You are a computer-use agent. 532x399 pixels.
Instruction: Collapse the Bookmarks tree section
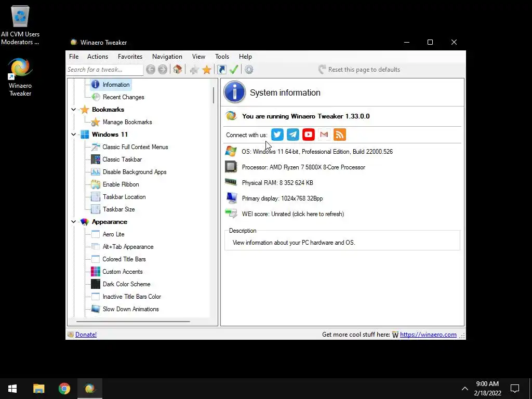point(73,110)
